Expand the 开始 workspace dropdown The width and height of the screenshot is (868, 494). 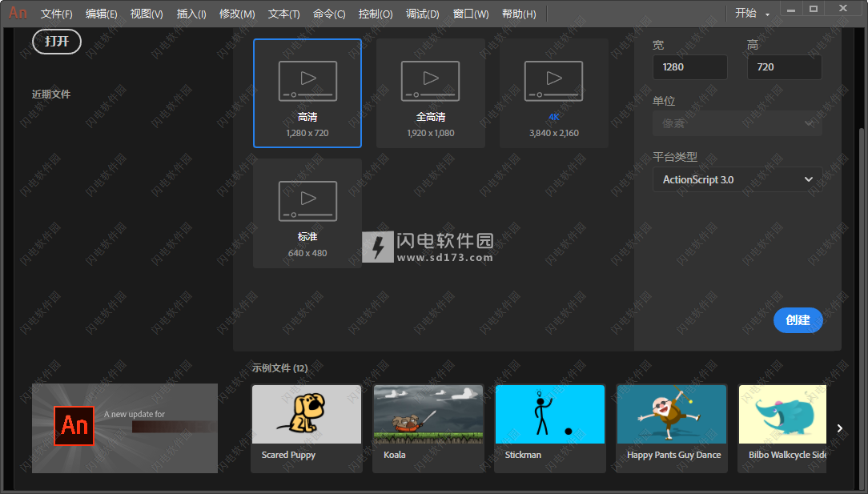(x=752, y=14)
